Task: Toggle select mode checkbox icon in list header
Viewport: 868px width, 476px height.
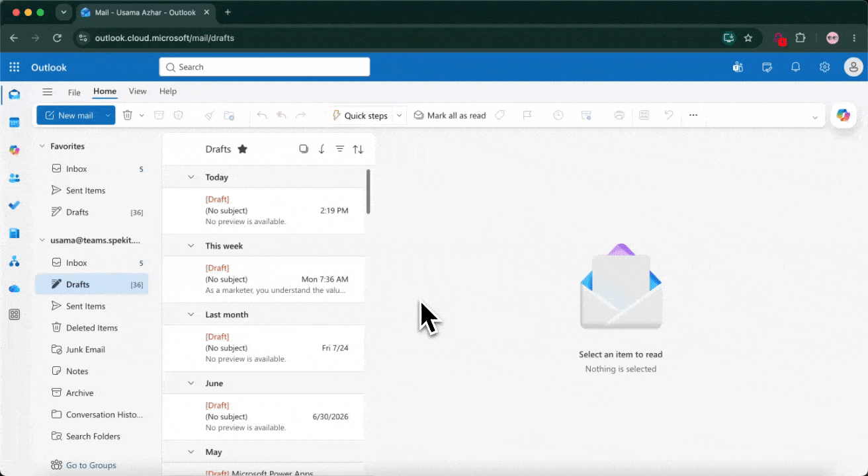Action: (x=304, y=149)
